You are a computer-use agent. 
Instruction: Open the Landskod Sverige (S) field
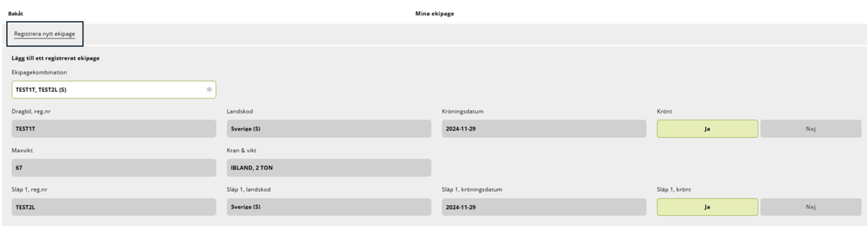[x=329, y=129]
